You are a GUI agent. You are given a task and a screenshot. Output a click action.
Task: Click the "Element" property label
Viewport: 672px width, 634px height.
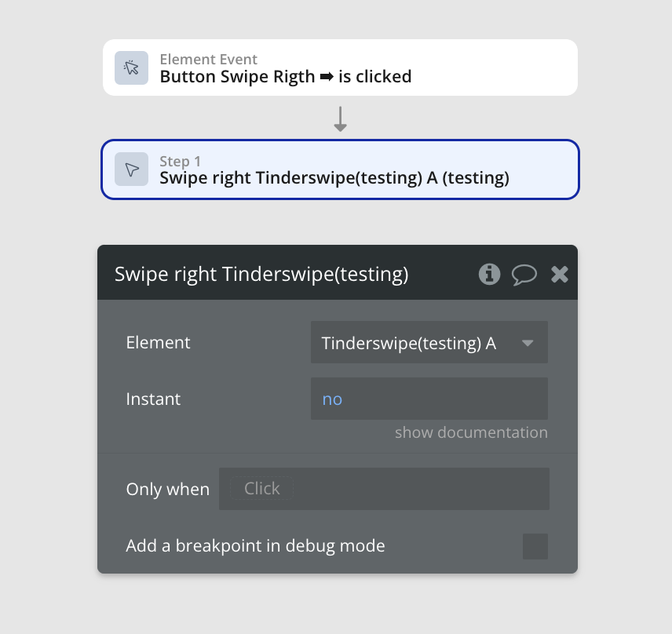[158, 343]
